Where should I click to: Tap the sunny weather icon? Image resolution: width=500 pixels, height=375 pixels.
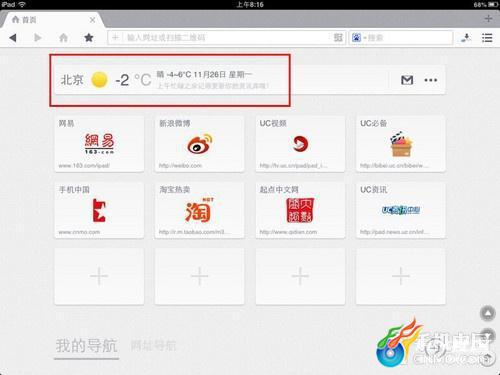pyautogui.click(x=99, y=80)
